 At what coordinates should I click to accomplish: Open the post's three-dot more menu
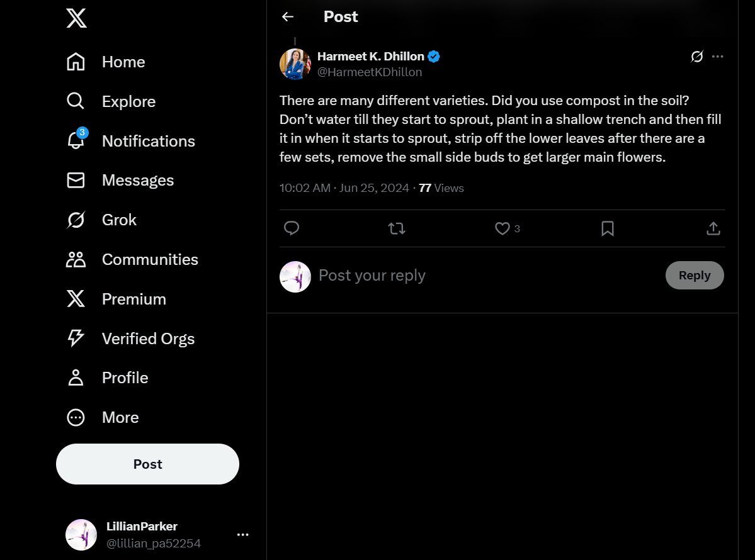[717, 57]
